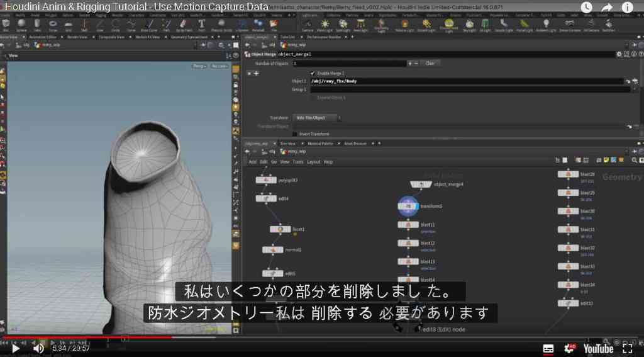This screenshot has height=357, width=644.
Task: Select the Environment Light shelf tool
Action: 449,25
